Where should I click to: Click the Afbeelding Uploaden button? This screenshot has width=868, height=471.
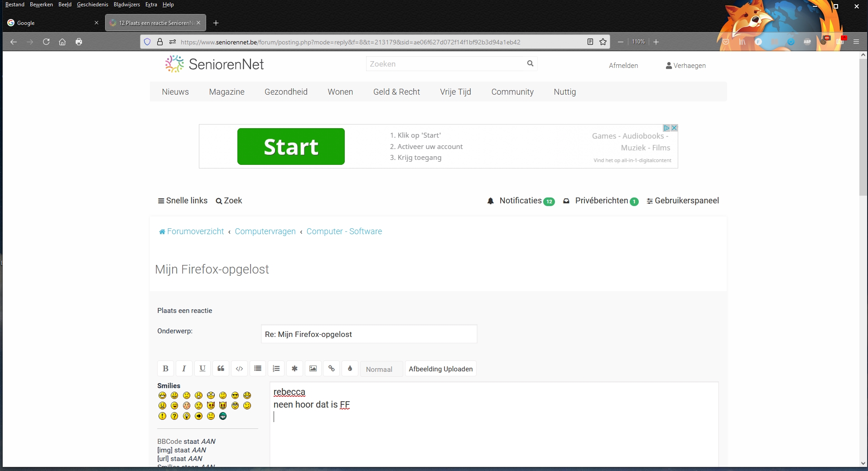pos(440,369)
